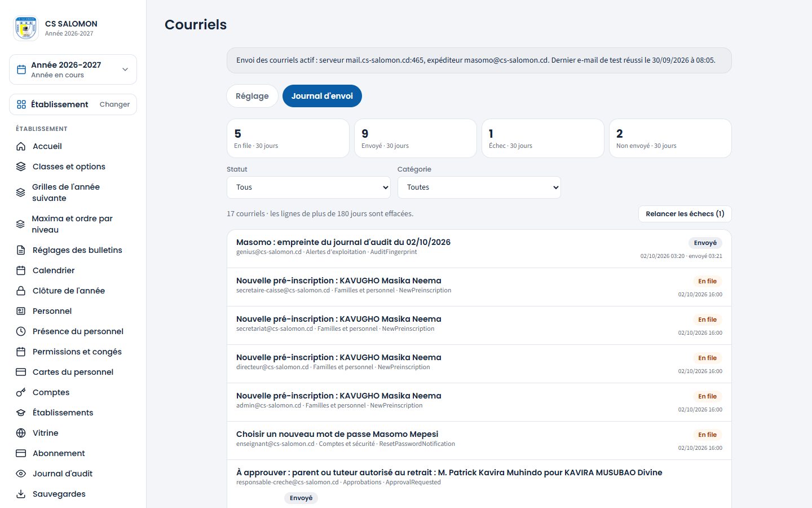812x508 pixels.
Task: Open Choisir un nouveau mot de passe email
Action: pos(479,441)
